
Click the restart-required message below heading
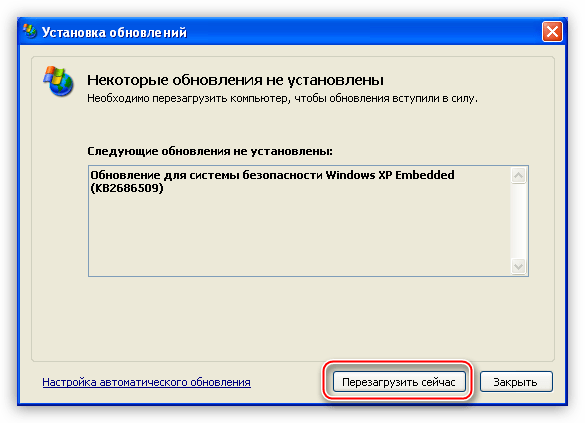coord(282,98)
